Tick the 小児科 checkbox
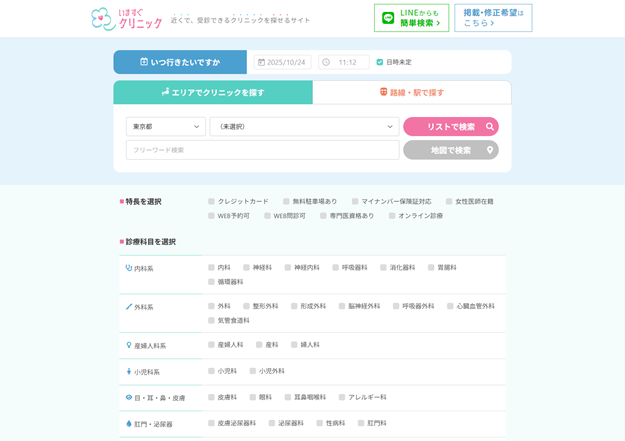Viewport: 625px width, 441px height. (211, 371)
